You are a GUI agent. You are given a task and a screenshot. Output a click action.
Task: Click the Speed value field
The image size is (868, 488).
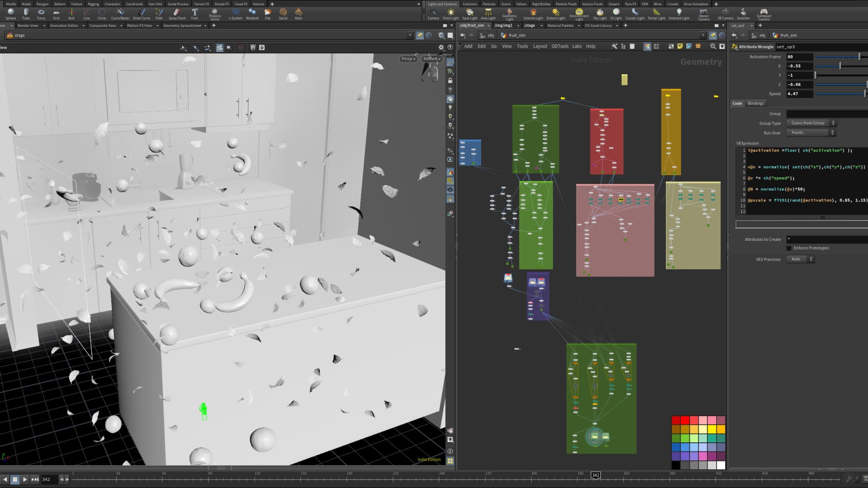tap(799, 94)
